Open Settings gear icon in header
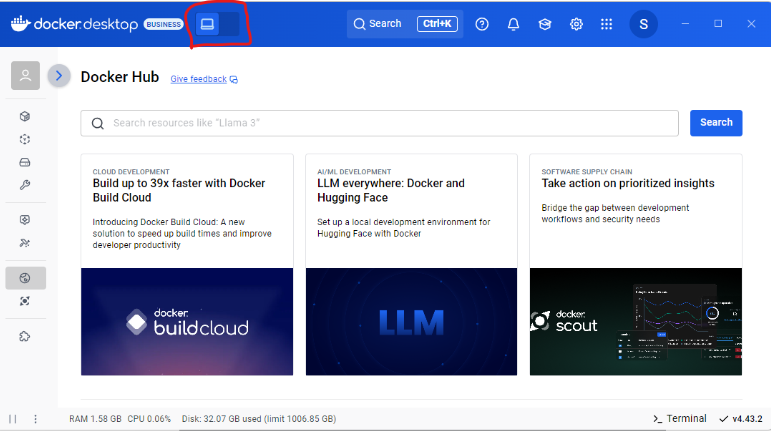This screenshot has width=771, height=434. [x=576, y=24]
